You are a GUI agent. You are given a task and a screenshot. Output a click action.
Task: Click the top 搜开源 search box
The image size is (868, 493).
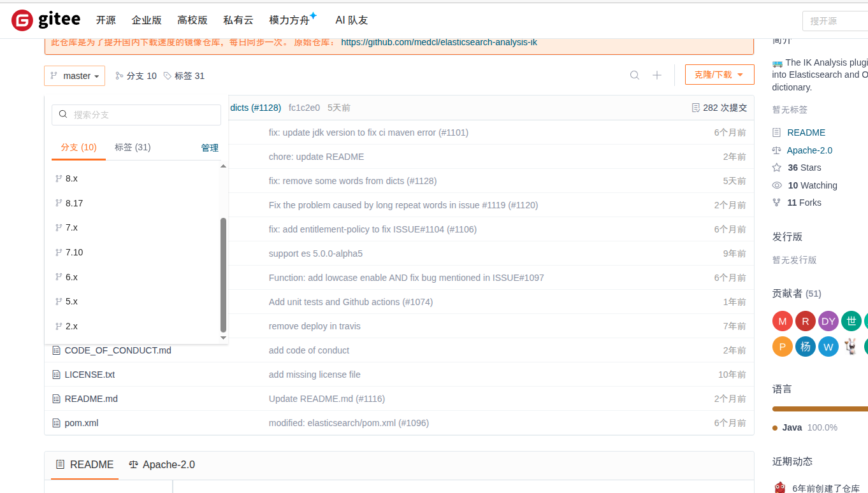(x=835, y=21)
